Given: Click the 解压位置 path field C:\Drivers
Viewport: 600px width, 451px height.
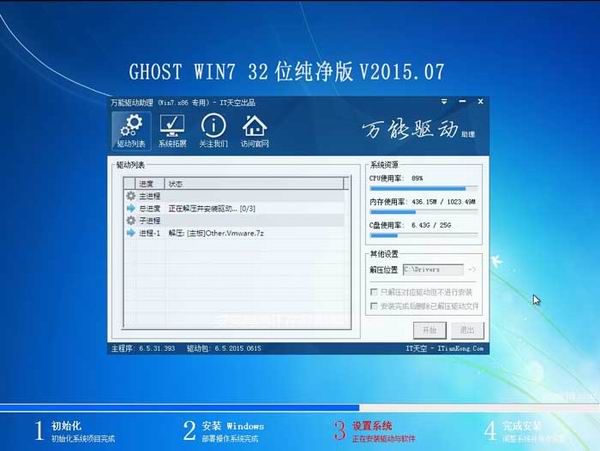Looking at the screenshot, I should 433,270.
